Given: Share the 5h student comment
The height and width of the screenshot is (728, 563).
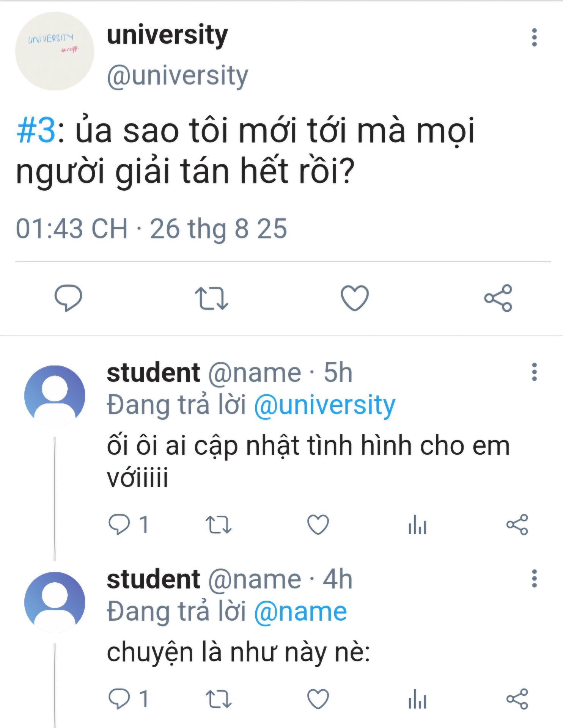Looking at the screenshot, I should 517,524.
